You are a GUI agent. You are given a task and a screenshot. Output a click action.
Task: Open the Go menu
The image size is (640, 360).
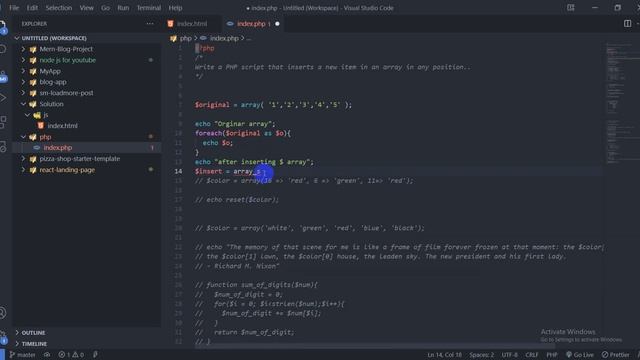[105, 8]
